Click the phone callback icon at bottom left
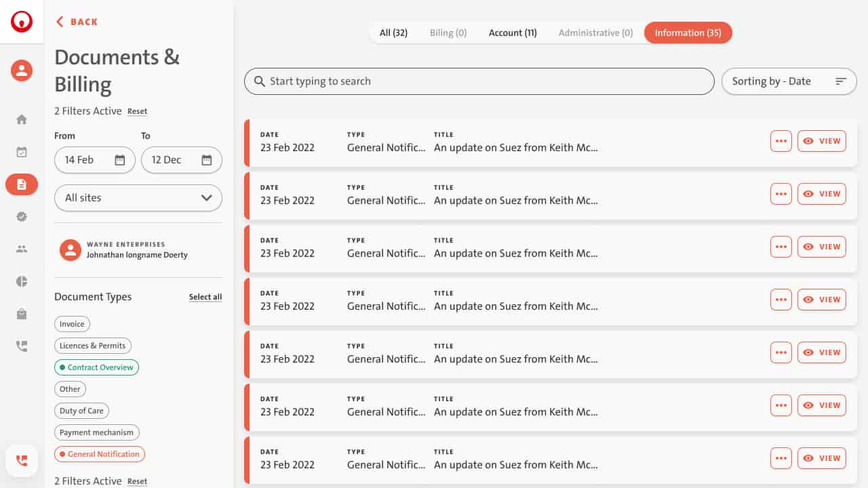Screen dimensions: 868x488 [22, 461]
